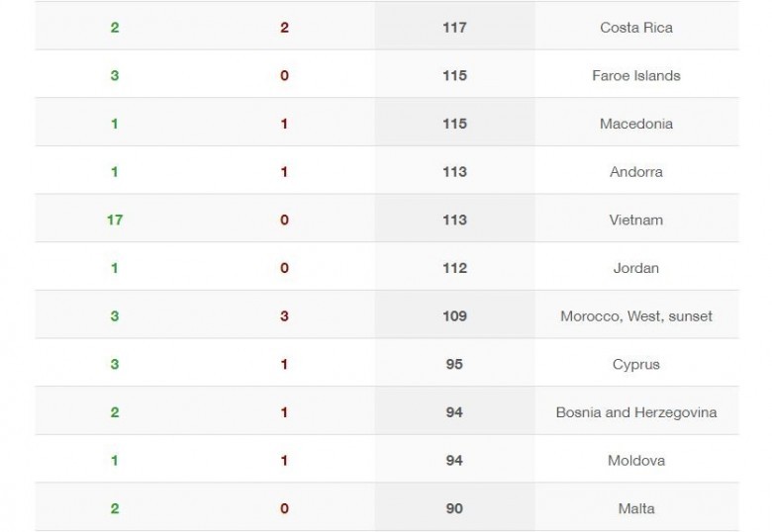Click the Costa Rica country name

pyautogui.click(x=636, y=28)
